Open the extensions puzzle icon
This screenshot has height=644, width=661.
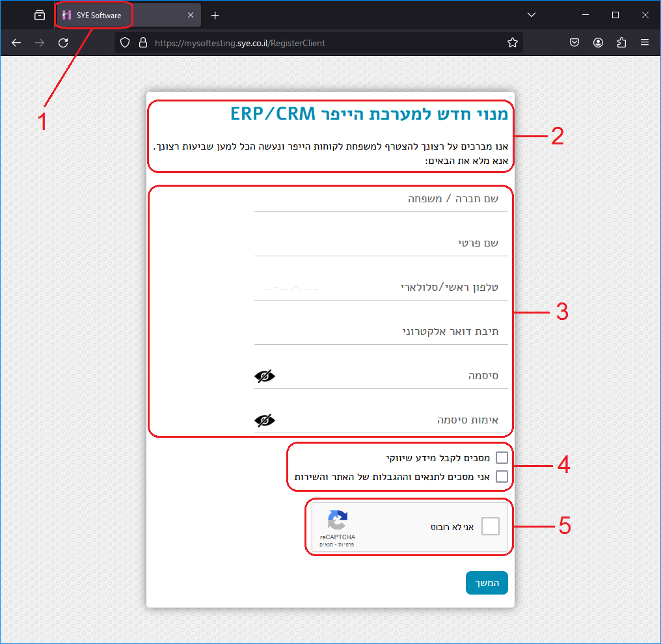click(621, 43)
